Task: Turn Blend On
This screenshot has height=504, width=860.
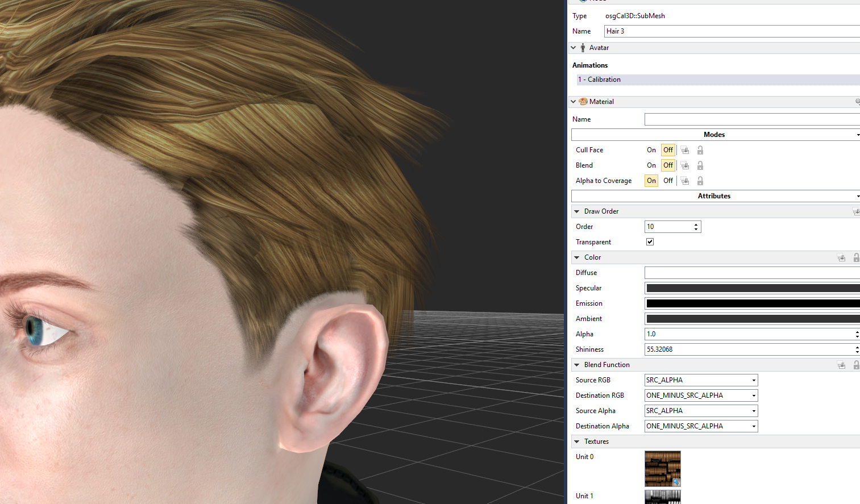Action: pos(651,165)
